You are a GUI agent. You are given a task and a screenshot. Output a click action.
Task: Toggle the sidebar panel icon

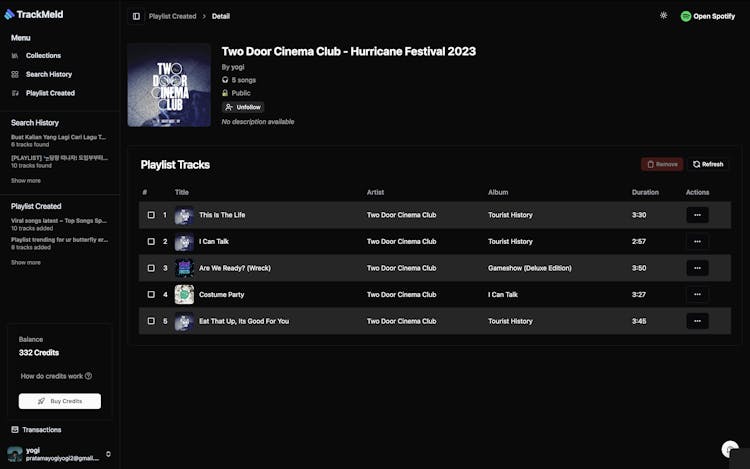point(136,16)
